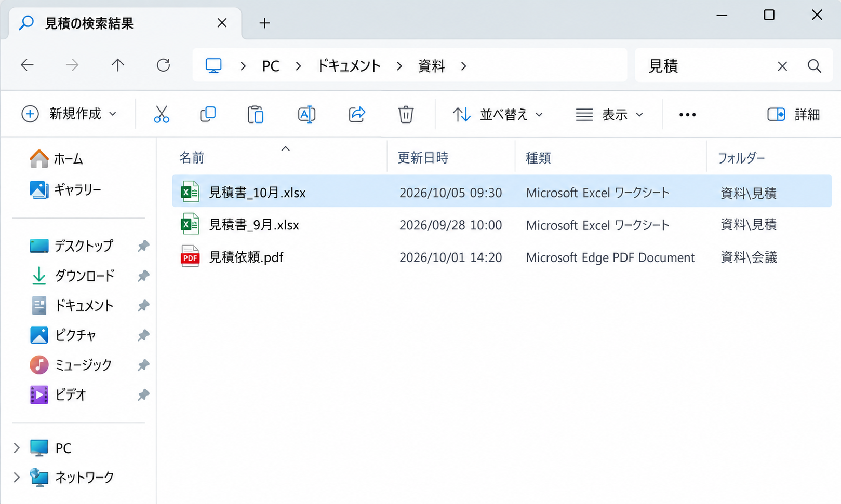Toggle the 詳細 details pane
The image size is (841, 504).
pos(793,114)
